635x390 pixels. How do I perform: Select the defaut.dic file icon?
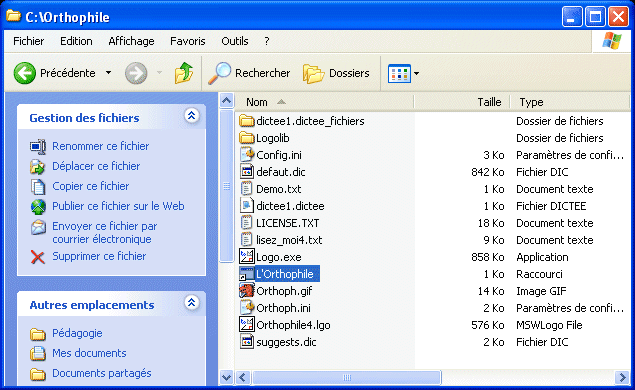[x=247, y=172]
